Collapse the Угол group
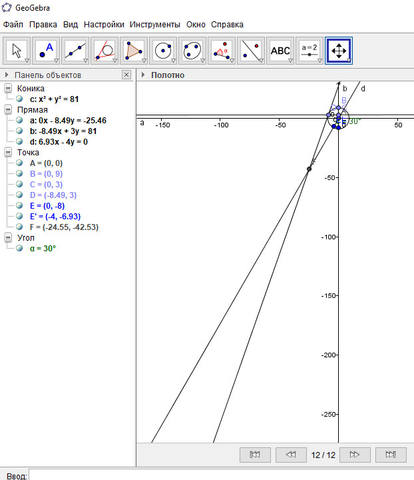This screenshot has width=414, height=480. (8, 238)
